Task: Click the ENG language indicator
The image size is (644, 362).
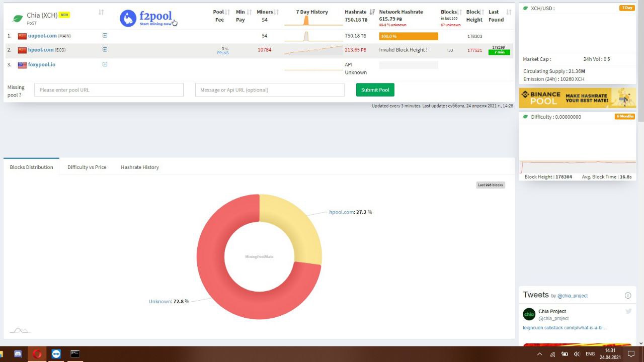Action: pyautogui.click(x=590, y=354)
